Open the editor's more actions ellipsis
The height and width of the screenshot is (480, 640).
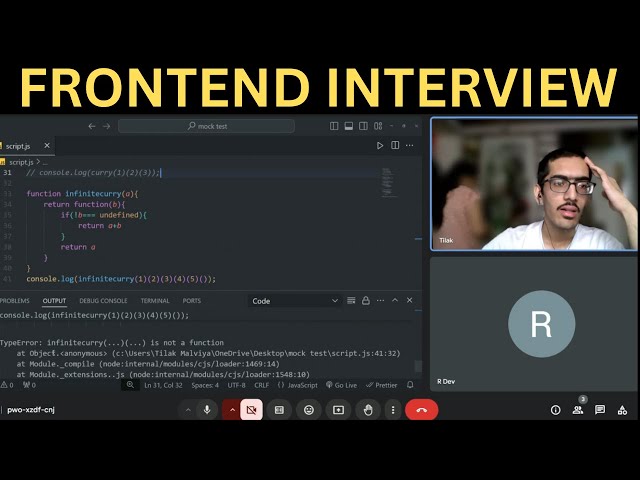coord(410,145)
